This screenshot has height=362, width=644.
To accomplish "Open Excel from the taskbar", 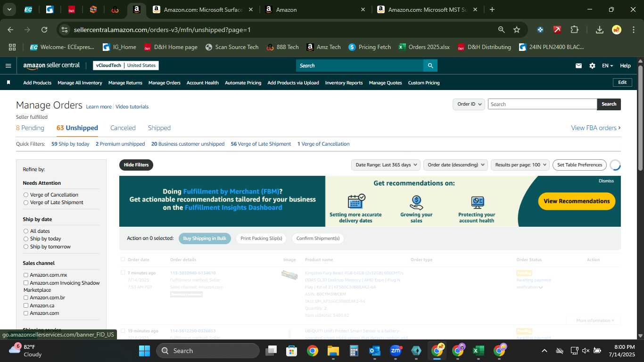I will coord(479,351).
